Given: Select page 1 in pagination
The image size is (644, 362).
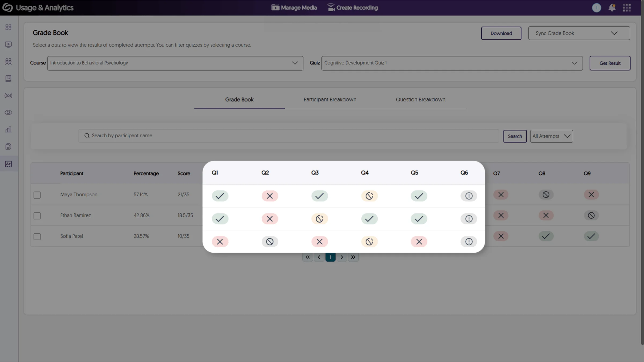Looking at the screenshot, I should (x=330, y=257).
